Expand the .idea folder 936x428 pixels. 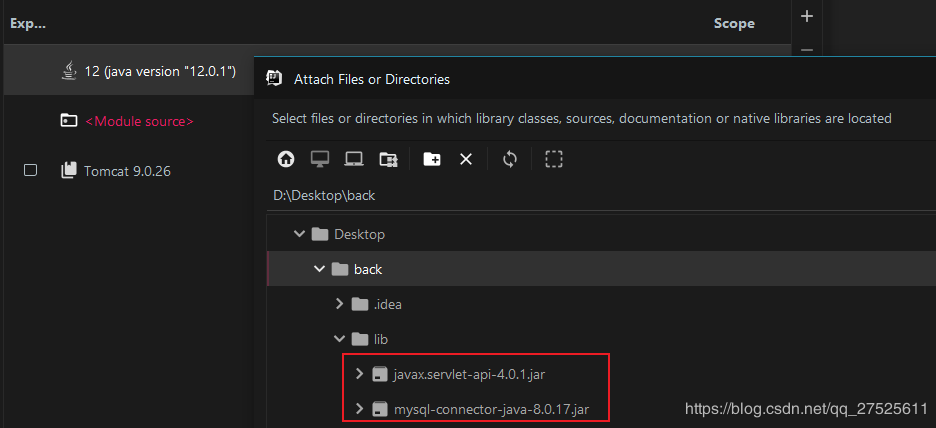(x=339, y=304)
